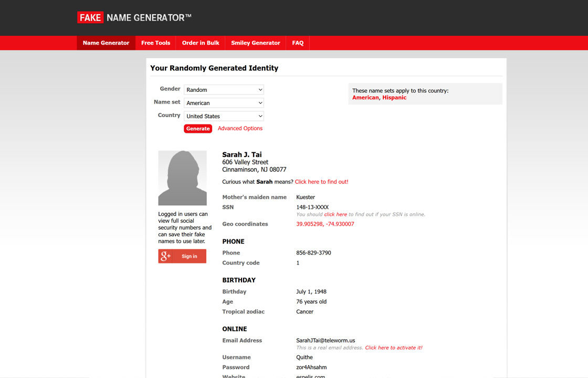Go to Order in Bulk

pyautogui.click(x=201, y=43)
